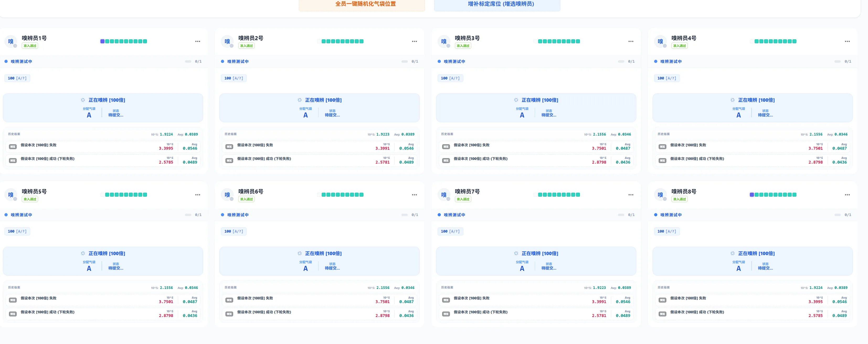Select the 100 [A/?] chip on 嗅辨员2号

(x=234, y=78)
